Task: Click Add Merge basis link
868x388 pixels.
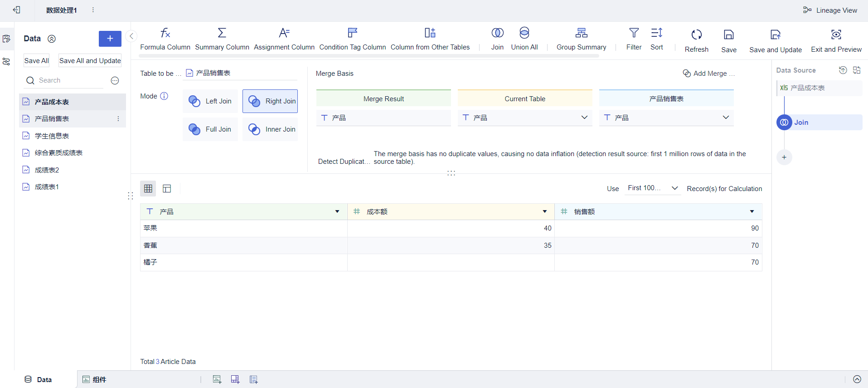Action: coord(709,74)
